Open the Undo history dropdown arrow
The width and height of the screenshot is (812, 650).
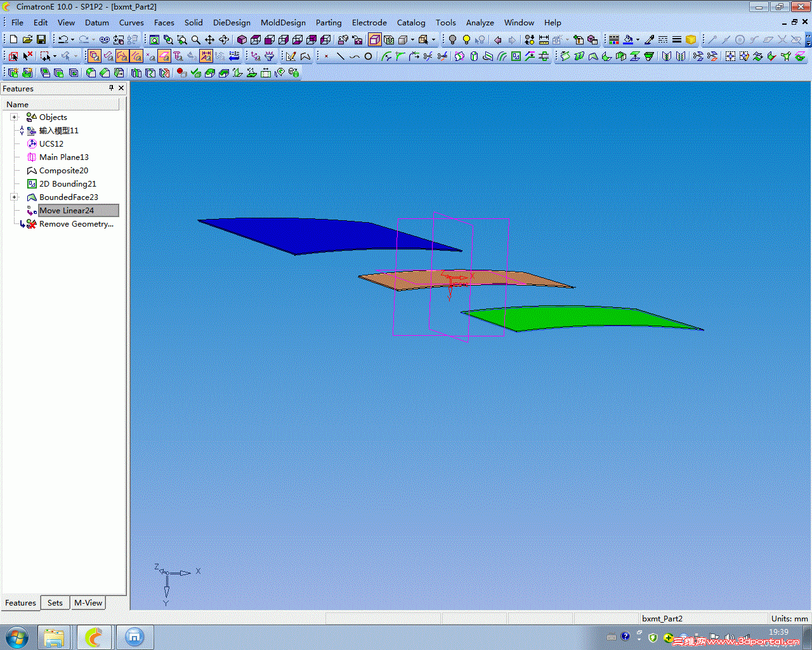click(x=72, y=39)
